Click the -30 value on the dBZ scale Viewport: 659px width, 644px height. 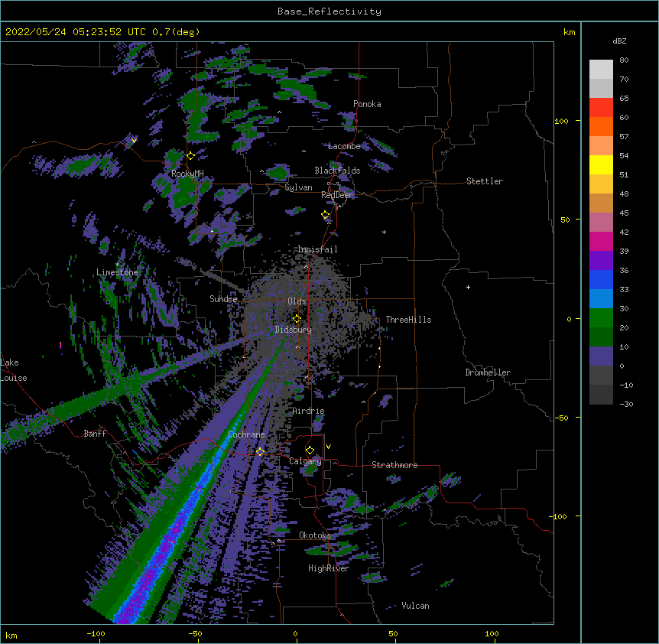(626, 404)
